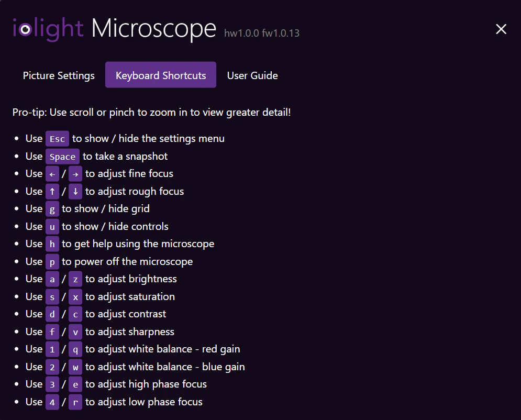This screenshot has height=420, width=521.
Task: Click the w key blue gain badge
Action: coord(75,367)
